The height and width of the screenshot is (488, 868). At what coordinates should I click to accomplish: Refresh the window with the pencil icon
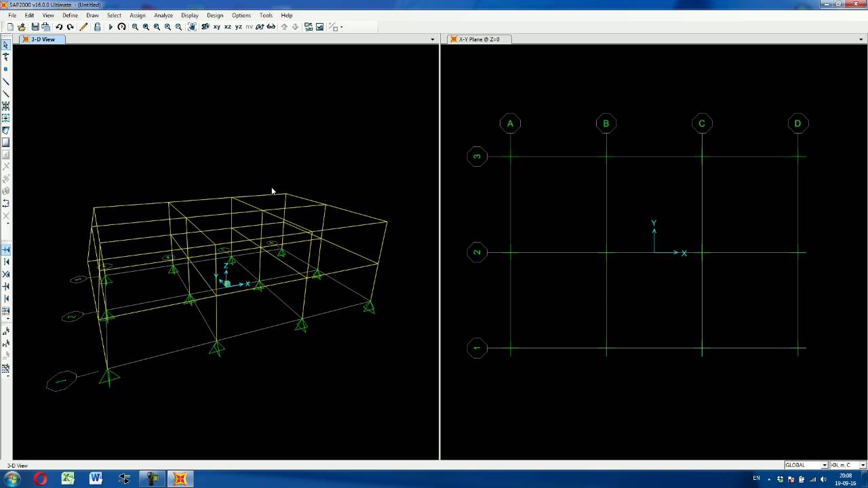coord(83,27)
